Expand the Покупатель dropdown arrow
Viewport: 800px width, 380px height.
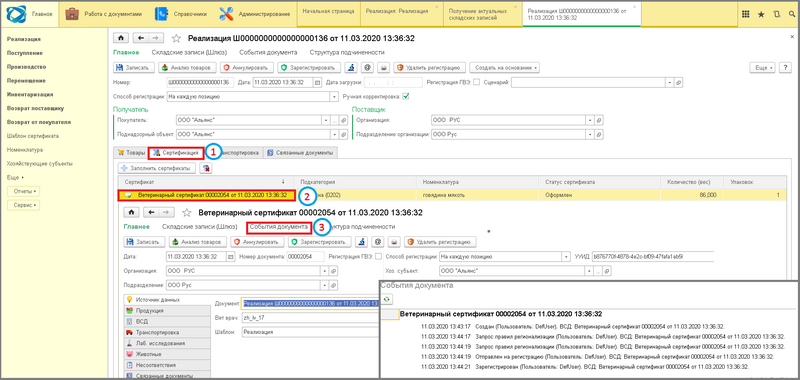point(326,120)
